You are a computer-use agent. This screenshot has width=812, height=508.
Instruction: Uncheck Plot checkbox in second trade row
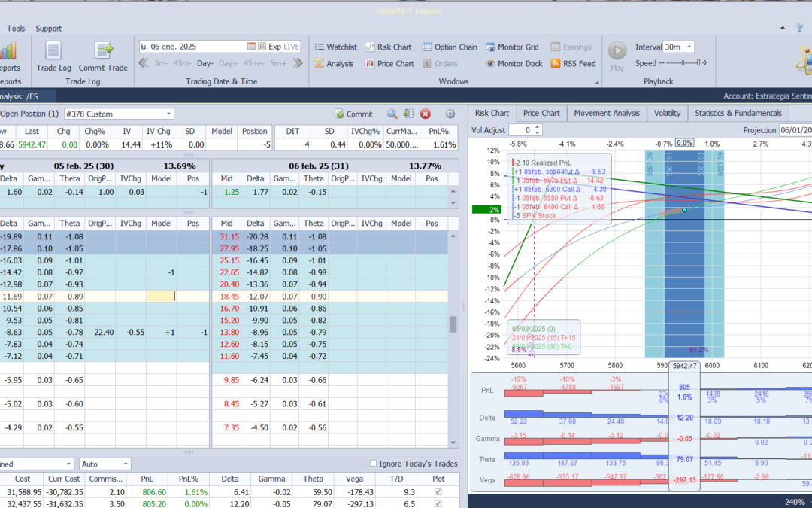click(438, 503)
